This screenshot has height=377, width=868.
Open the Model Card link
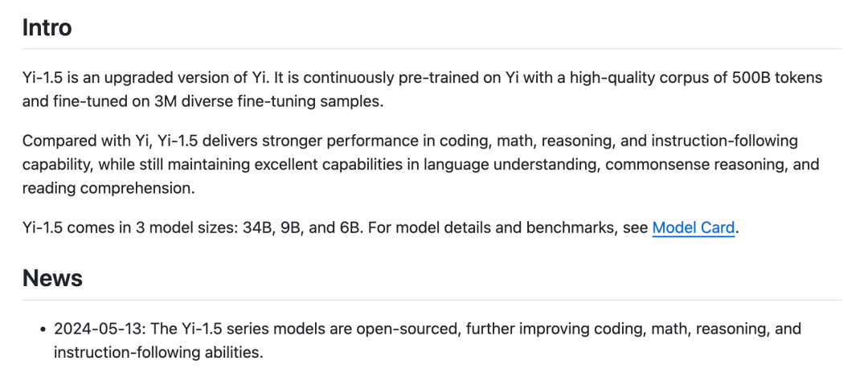pyautogui.click(x=693, y=227)
